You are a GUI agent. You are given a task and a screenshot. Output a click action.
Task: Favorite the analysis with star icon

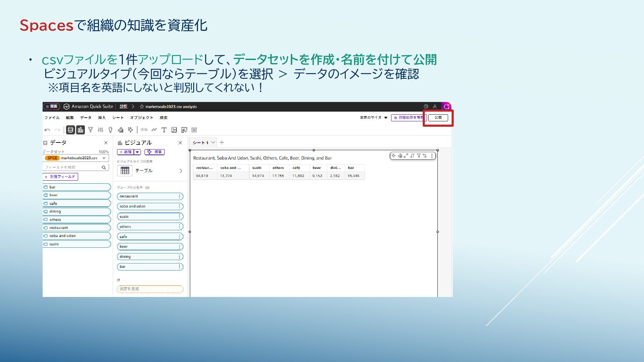click(x=142, y=107)
